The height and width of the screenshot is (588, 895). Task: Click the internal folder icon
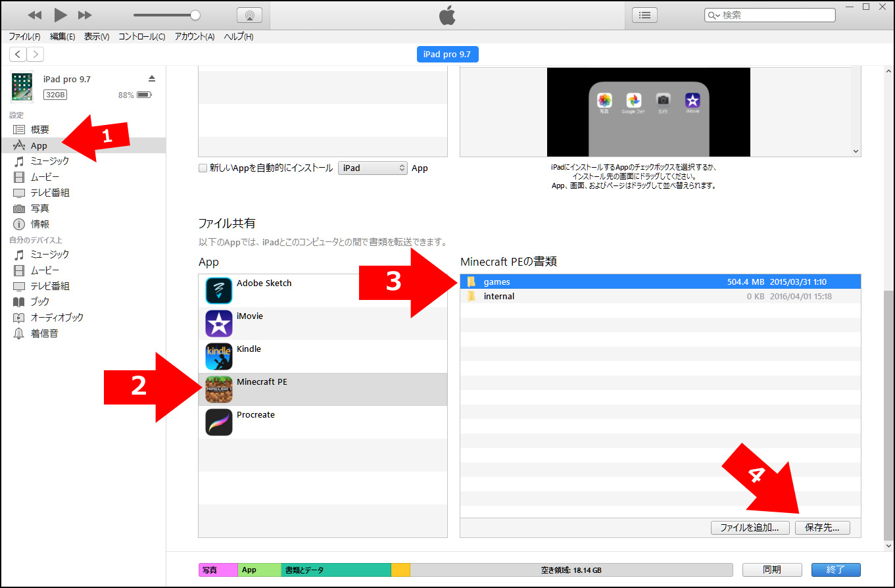coord(471,296)
